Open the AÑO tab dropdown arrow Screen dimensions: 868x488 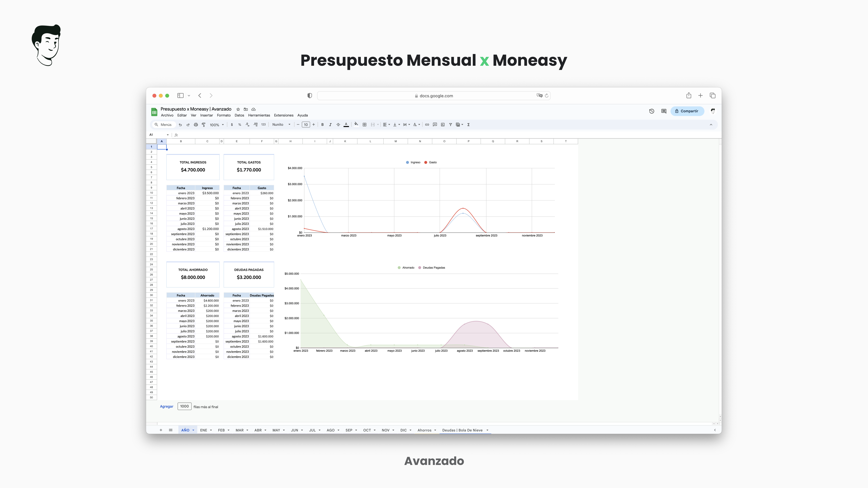pos(193,430)
